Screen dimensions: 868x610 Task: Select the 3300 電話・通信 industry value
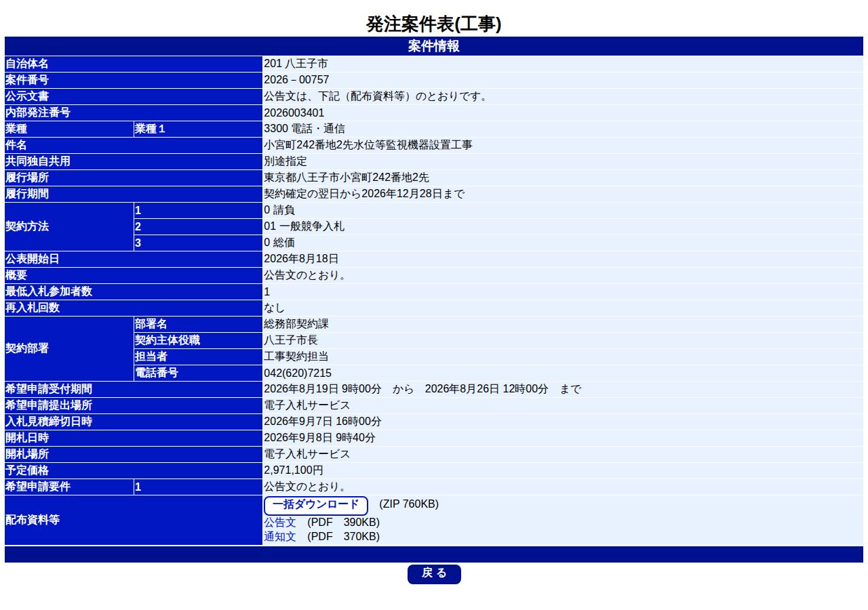304,129
